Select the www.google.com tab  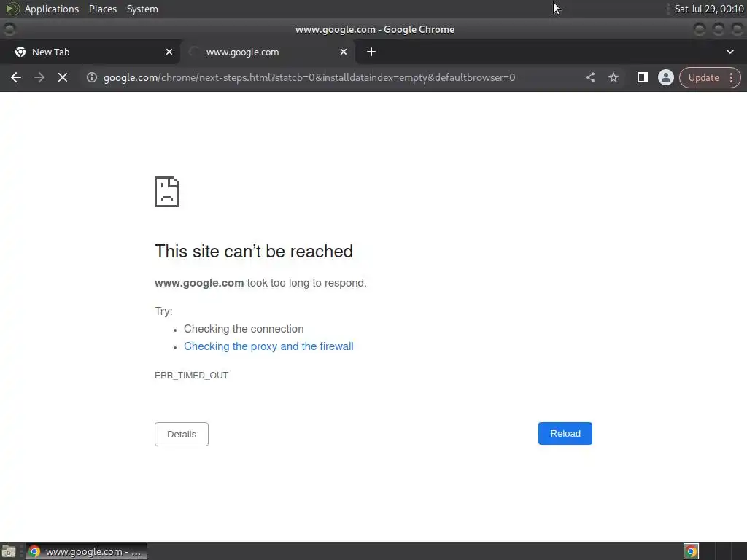(x=268, y=52)
